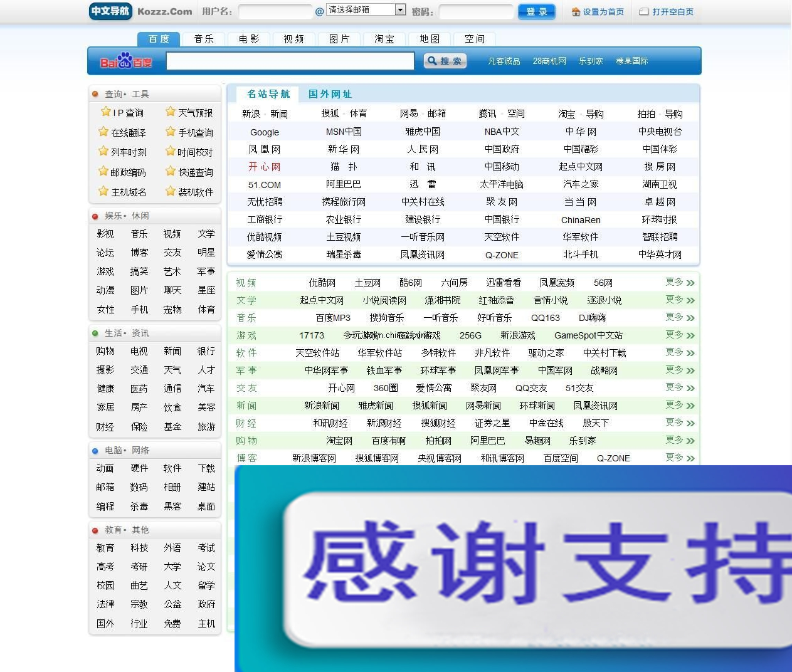Open the 免费 link under 教育其他
Screen dimensions: 792x672
coord(172,624)
